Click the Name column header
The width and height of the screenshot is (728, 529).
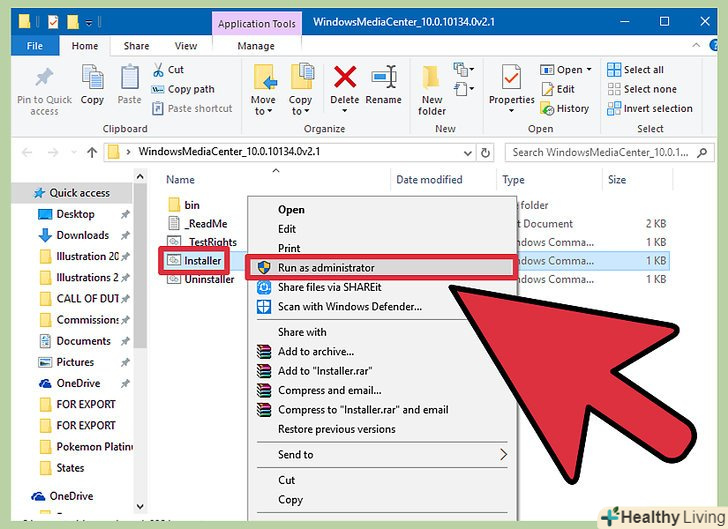pyautogui.click(x=180, y=180)
